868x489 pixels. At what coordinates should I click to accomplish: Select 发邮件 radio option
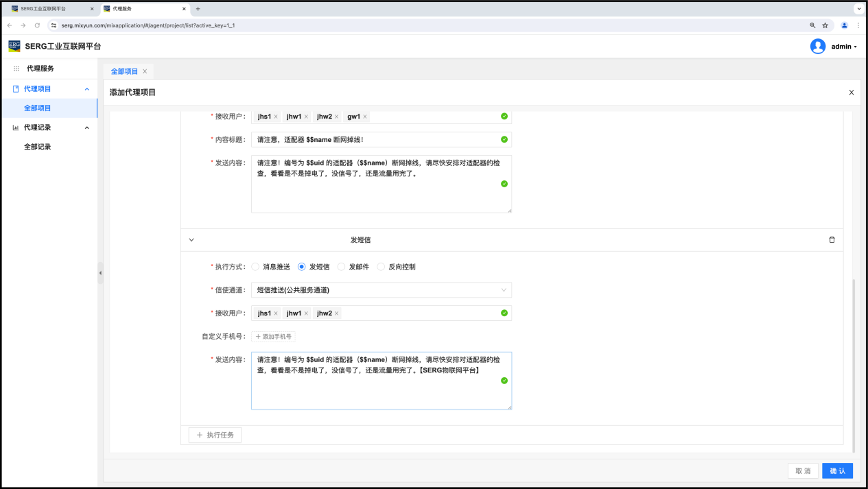click(x=342, y=267)
